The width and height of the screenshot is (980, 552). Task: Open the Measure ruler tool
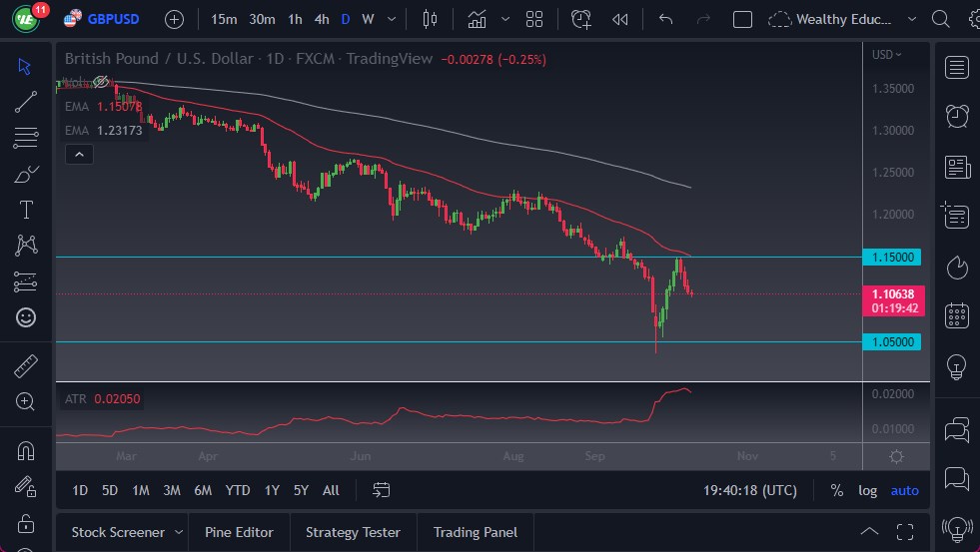pyautogui.click(x=26, y=365)
